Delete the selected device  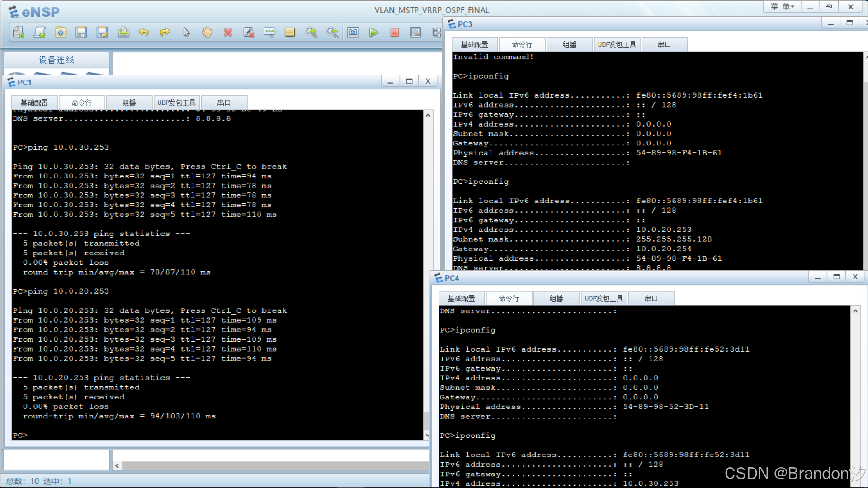point(228,32)
